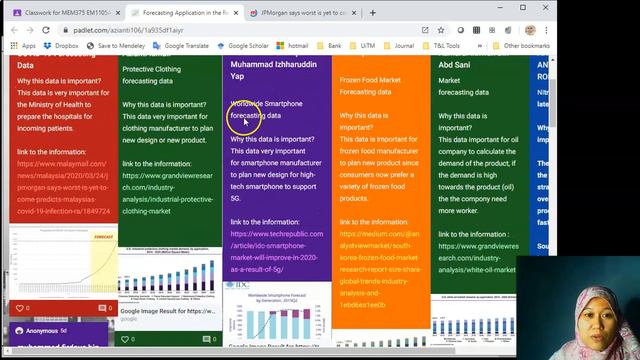
Task: Open the Chrome three-dot menu
Action: tap(546, 30)
